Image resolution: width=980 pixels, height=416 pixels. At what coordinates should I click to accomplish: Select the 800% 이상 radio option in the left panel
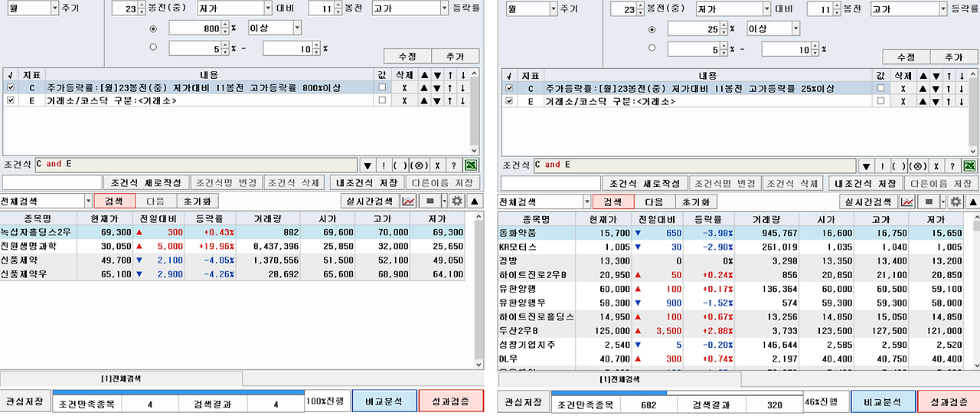(x=153, y=29)
